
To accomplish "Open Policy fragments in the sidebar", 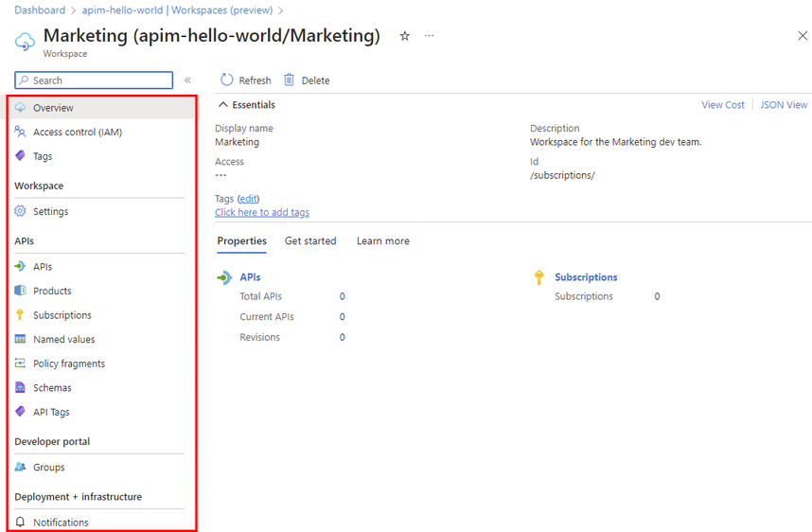I will [x=68, y=364].
